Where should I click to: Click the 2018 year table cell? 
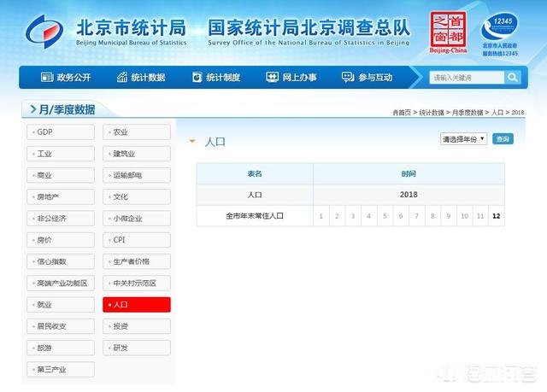[x=409, y=195]
